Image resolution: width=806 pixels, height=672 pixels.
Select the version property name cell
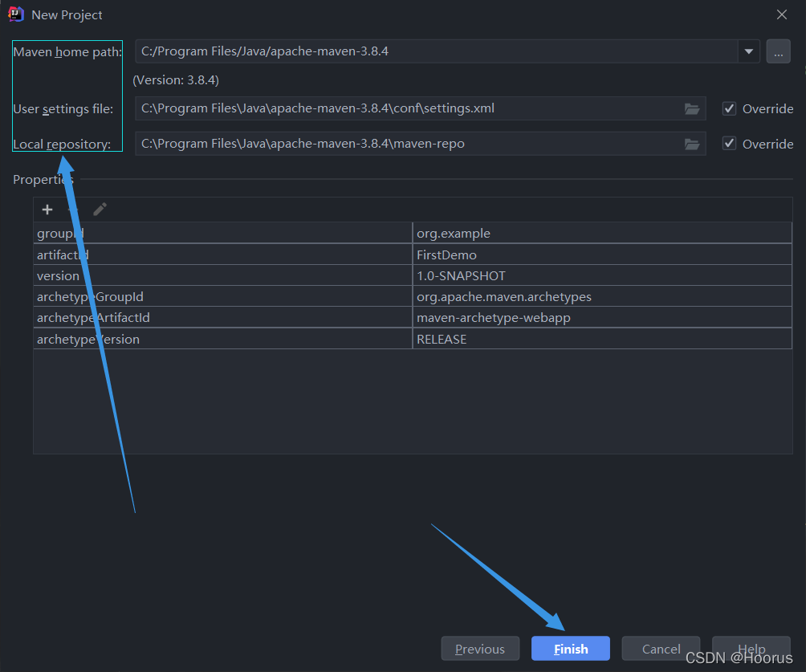[x=222, y=275]
